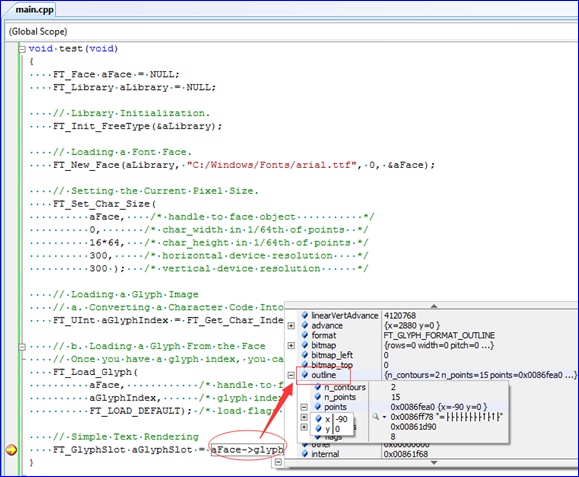Select the internal value 0x00861f68
This screenshot has height=477, width=579.
pyautogui.click(x=406, y=454)
